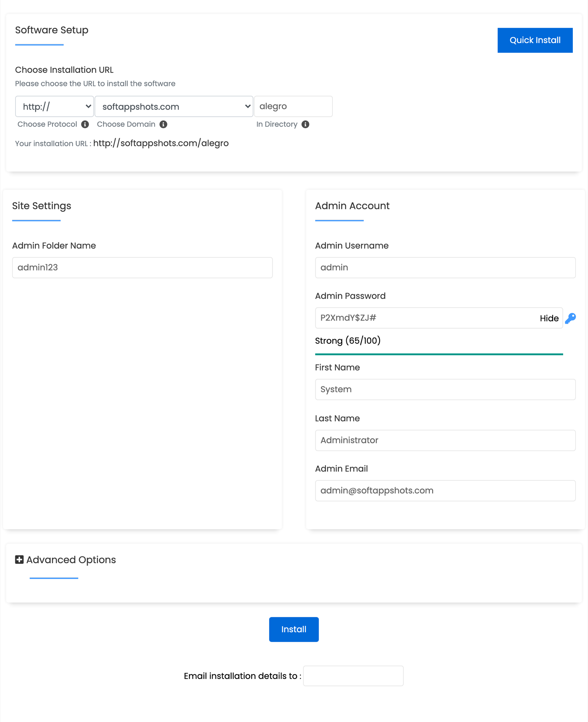
Task: Select the Admin Username field
Action: tap(445, 268)
